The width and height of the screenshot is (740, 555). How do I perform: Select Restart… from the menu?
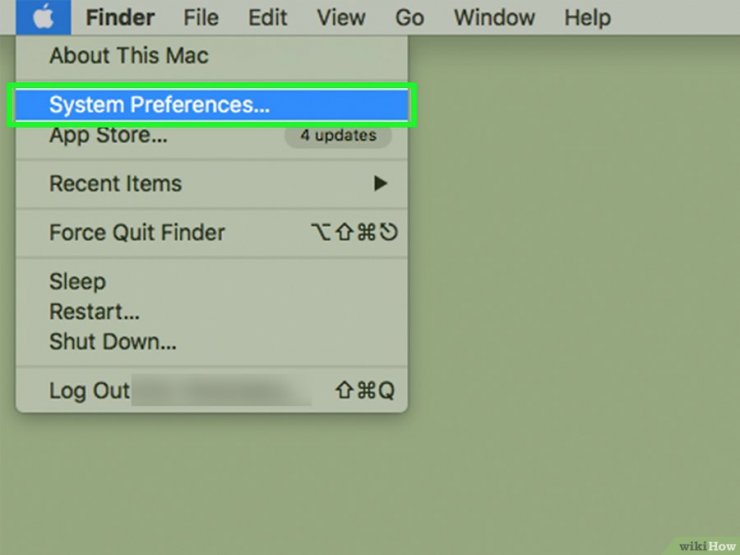[x=212, y=312]
